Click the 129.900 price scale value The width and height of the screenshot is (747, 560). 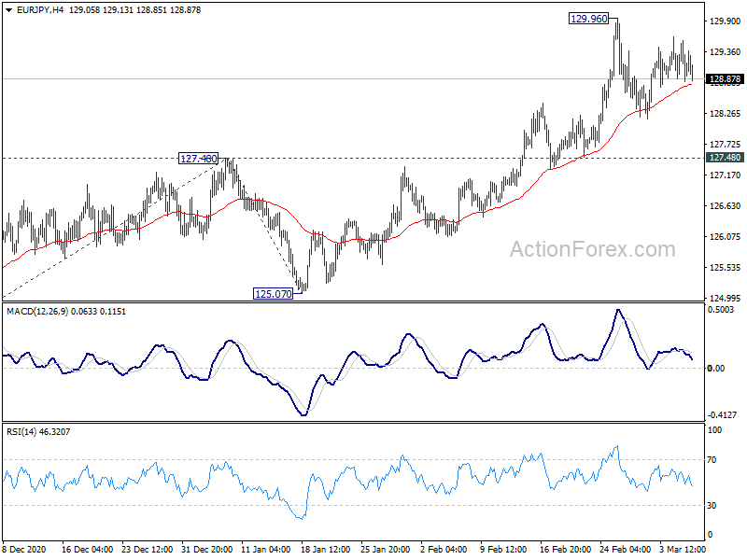pyautogui.click(x=726, y=21)
